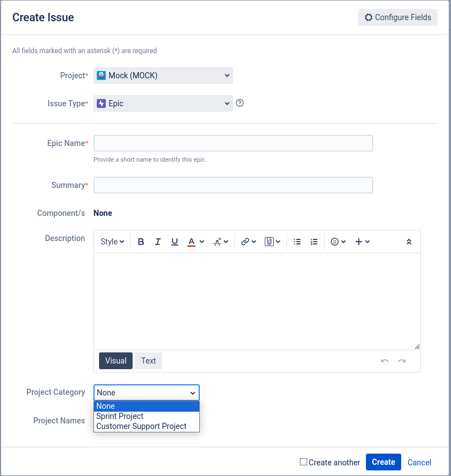
Task: Open the plus Insert more menu
Action: [363, 242]
